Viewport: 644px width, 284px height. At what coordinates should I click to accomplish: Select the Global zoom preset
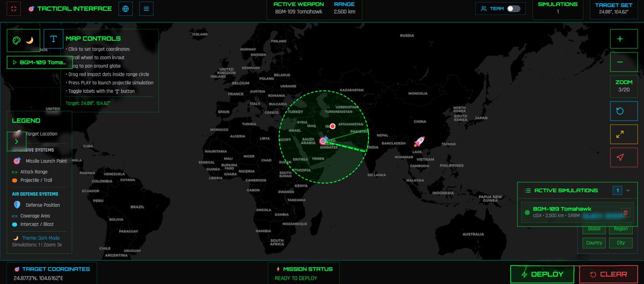[594, 229]
